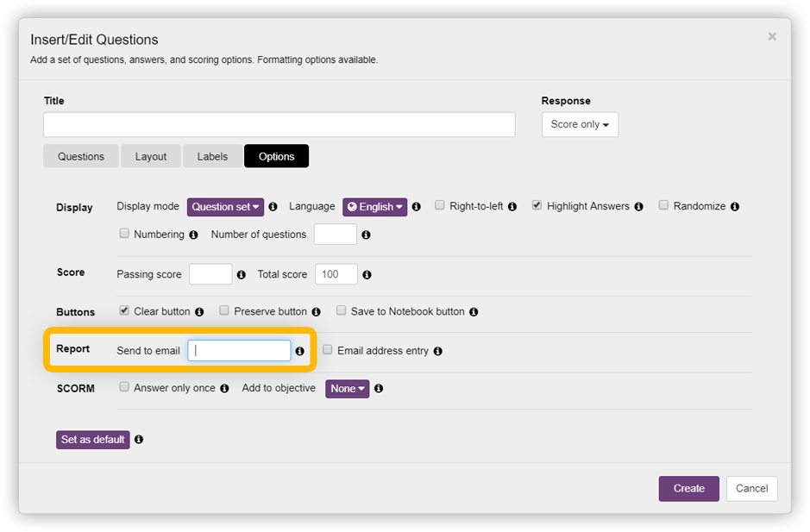Click info icon next to Clear button option
The image size is (810, 532).
[199, 312]
